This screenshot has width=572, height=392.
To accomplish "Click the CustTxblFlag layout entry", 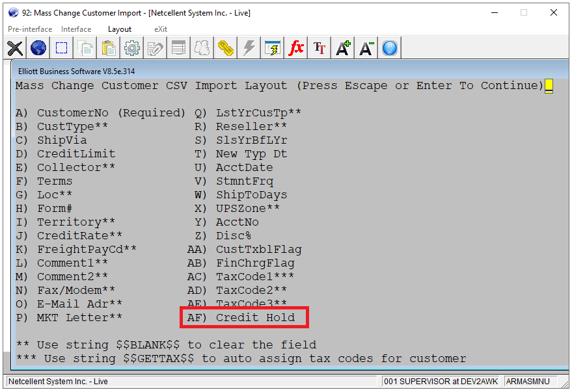I will pyautogui.click(x=245, y=250).
